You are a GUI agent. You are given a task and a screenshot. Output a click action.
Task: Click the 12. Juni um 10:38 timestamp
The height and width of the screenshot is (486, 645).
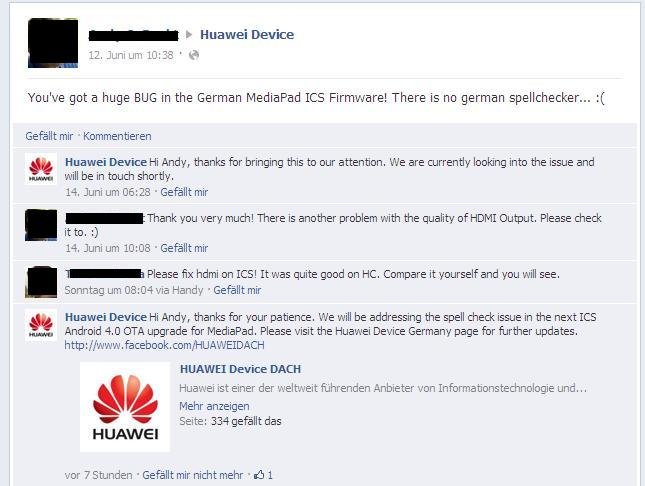[131, 55]
